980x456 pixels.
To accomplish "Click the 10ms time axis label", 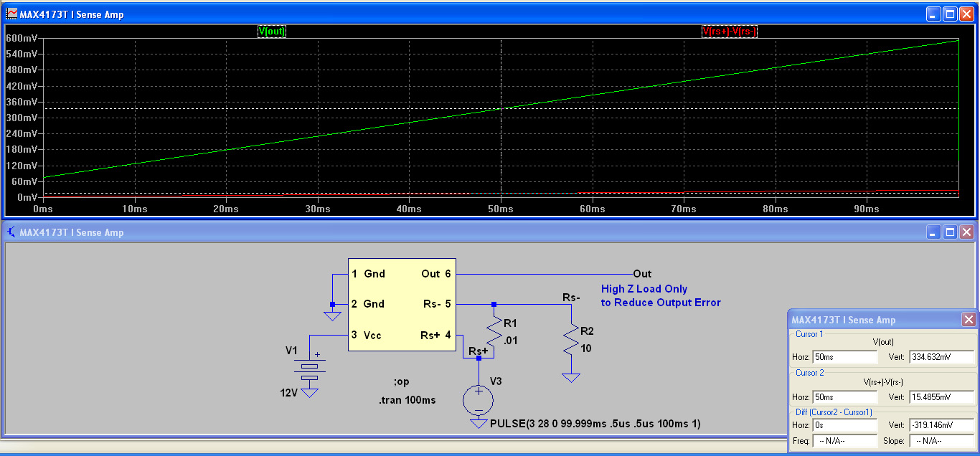I will pyautogui.click(x=134, y=209).
